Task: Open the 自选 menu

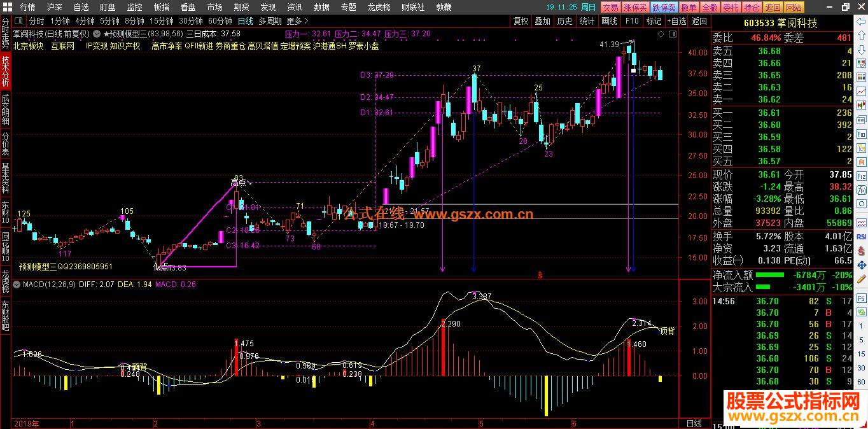Action: click(81, 7)
